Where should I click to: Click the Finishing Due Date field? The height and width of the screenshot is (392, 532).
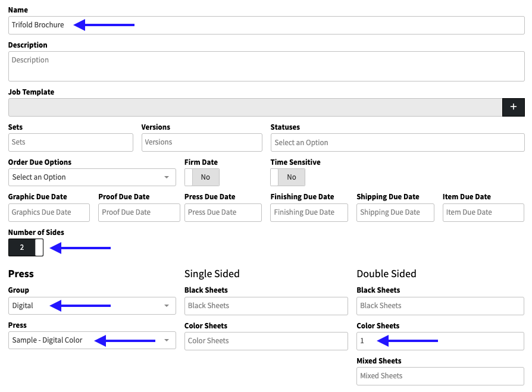pos(309,212)
